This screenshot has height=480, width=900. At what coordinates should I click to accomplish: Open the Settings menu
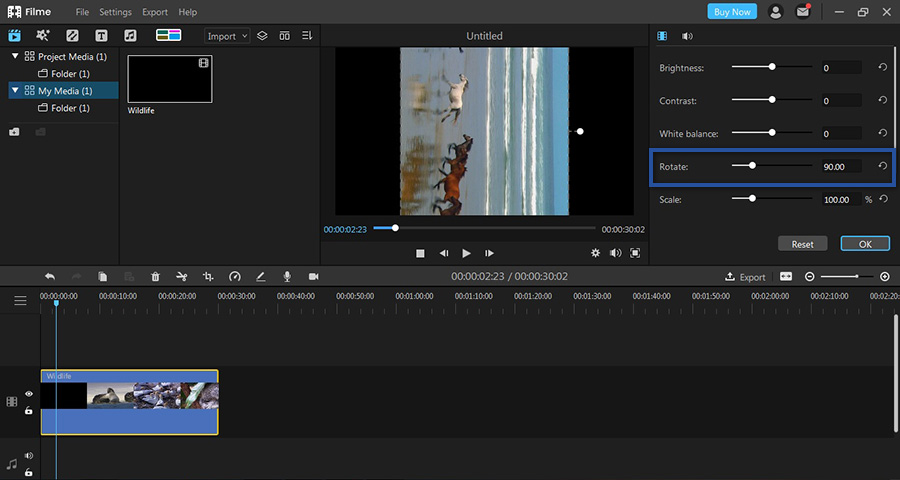(x=115, y=12)
